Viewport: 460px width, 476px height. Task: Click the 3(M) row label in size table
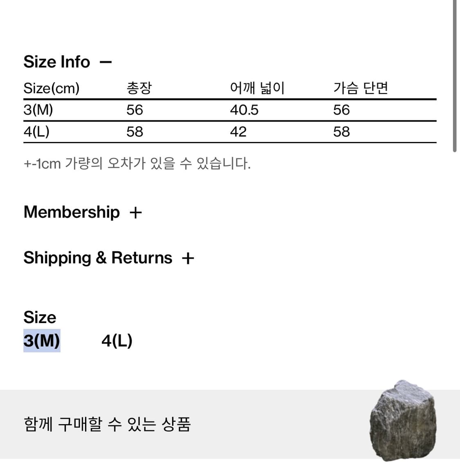click(38, 110)
